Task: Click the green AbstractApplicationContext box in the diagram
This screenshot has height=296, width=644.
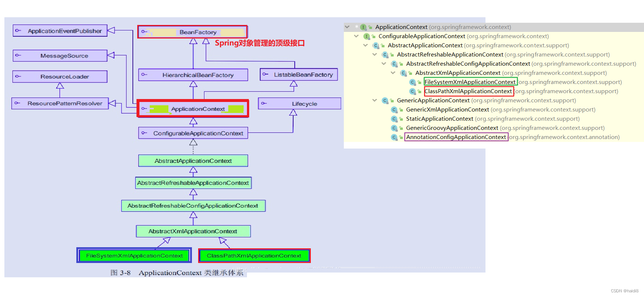Action: pyautogui.click(x=193, y=161)
